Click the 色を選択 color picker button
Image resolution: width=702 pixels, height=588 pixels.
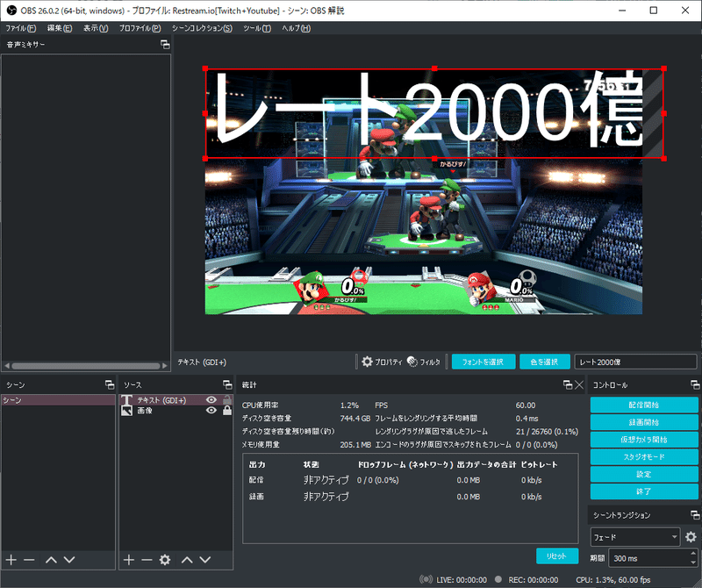point(544,362)
